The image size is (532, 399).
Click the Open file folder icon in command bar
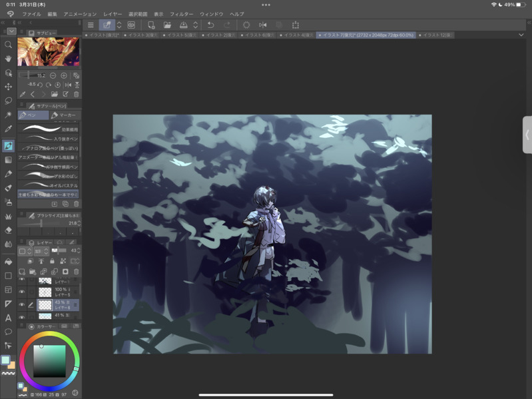167,25
